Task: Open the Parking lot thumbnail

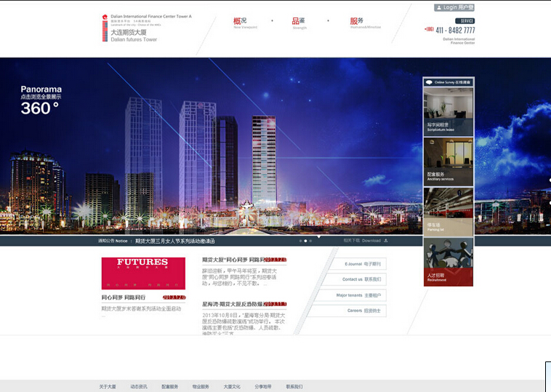Action: [449, 211]
